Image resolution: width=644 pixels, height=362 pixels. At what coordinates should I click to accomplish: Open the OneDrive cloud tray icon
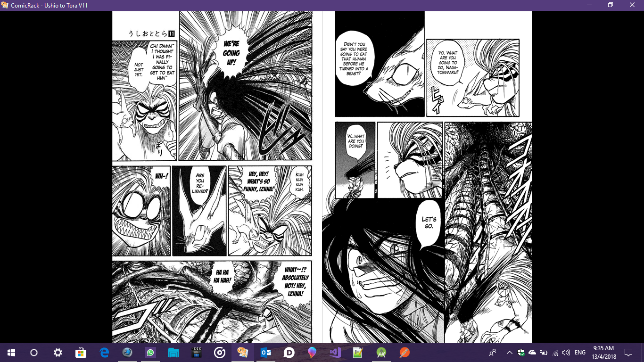coord(532,353)
